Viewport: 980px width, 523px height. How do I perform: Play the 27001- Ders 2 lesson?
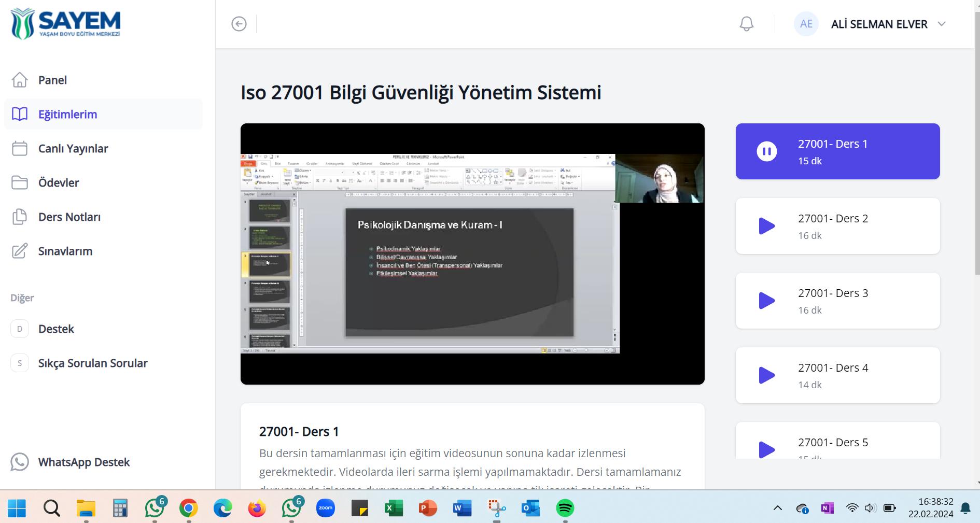click(x=767, y=226)
